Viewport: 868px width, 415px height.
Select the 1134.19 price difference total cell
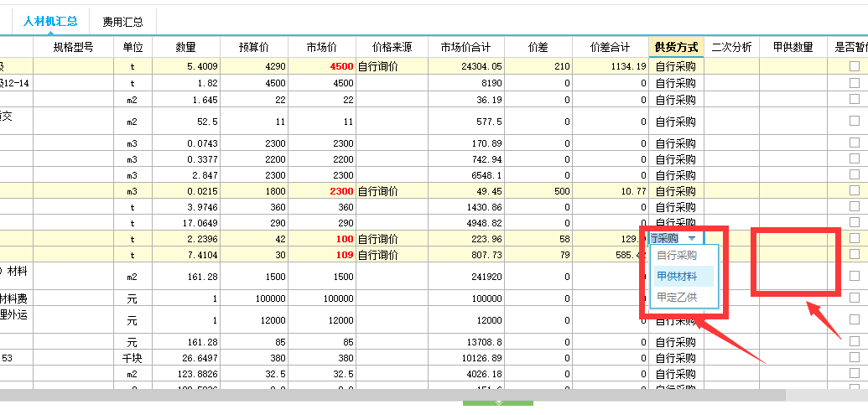[610, 66]
